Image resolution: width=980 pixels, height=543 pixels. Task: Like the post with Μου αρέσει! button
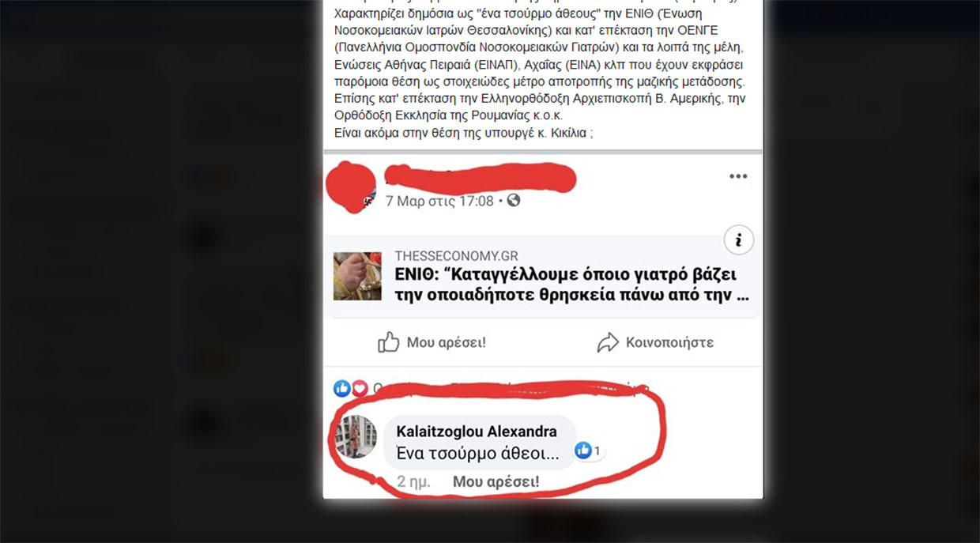tap(432, 342)
